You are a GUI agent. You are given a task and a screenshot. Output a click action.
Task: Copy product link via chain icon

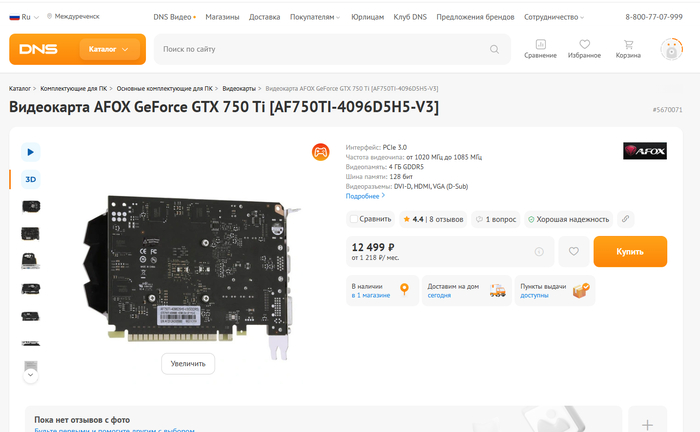625,219
